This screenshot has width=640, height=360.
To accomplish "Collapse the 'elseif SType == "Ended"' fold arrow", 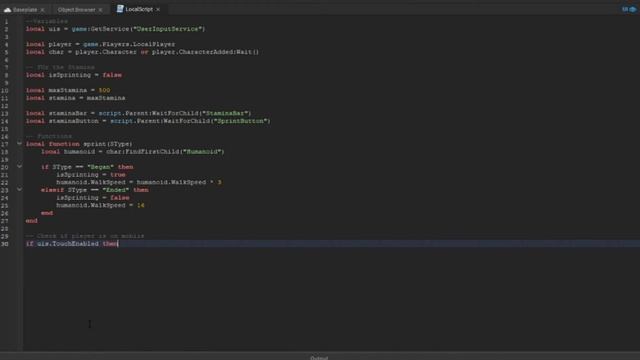I will click(x=19, y=189).
